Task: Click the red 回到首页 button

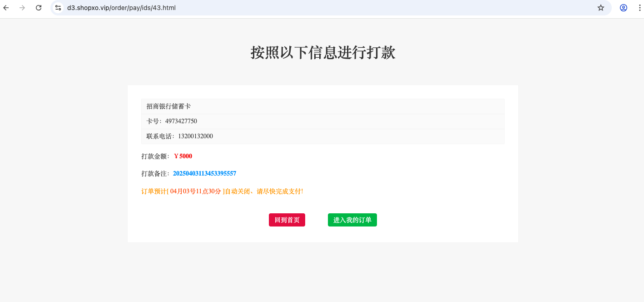Action: click(287, 220)
